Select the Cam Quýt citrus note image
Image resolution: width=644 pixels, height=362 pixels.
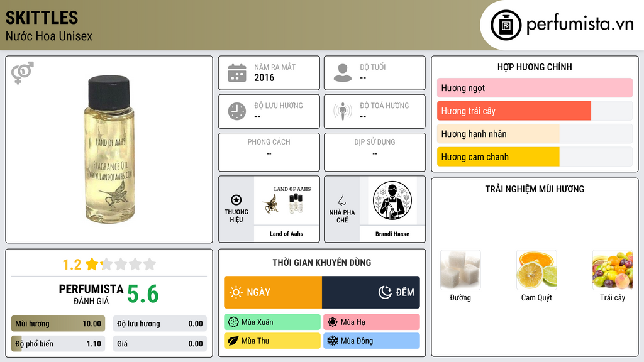pos(536,270)
